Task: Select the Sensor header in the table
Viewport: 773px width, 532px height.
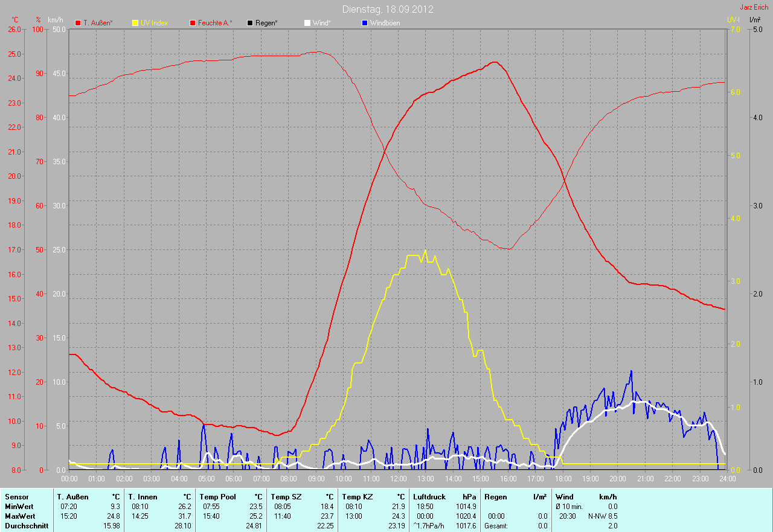Action: (x=16, y=496)
